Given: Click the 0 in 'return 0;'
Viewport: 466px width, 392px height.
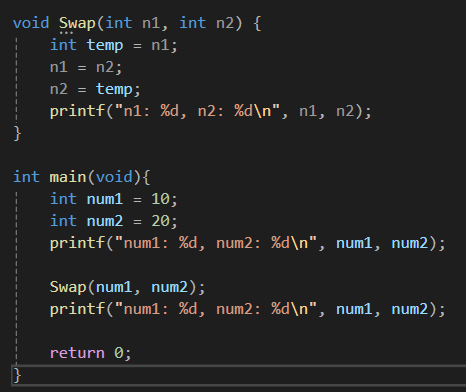Looking at the screenshot, I should [119, 353].
